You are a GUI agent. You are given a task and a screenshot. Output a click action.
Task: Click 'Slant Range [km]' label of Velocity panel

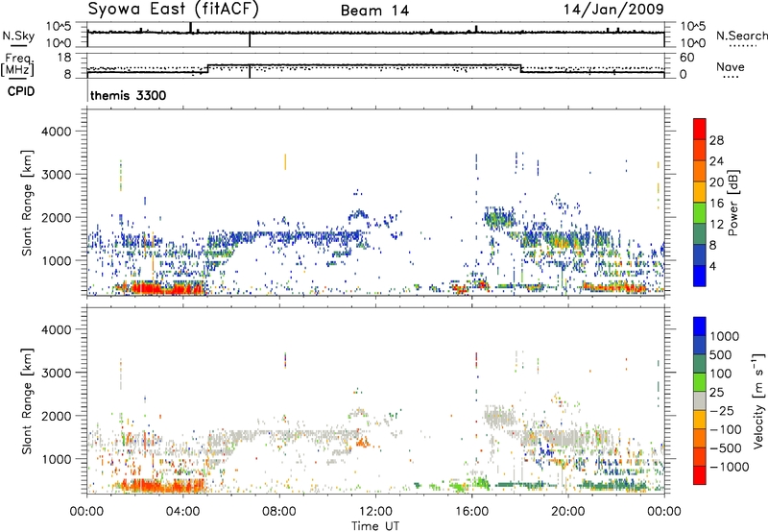coord(27,401)
